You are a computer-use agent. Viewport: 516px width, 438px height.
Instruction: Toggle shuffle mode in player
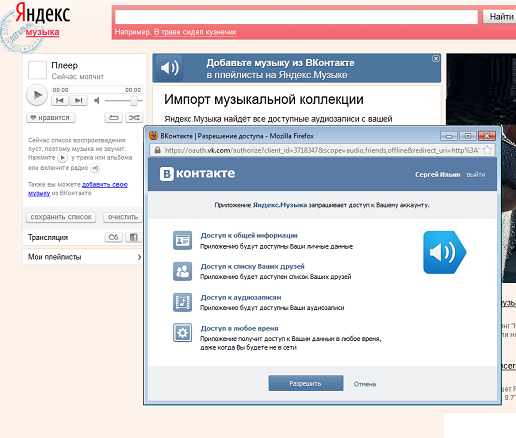[x=134, y=118]
